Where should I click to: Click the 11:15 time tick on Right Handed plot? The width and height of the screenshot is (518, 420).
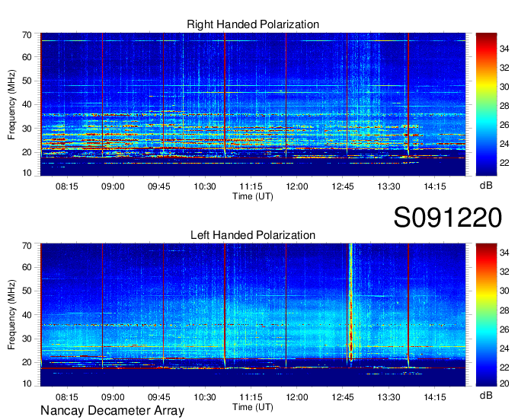tap(251, 186)
